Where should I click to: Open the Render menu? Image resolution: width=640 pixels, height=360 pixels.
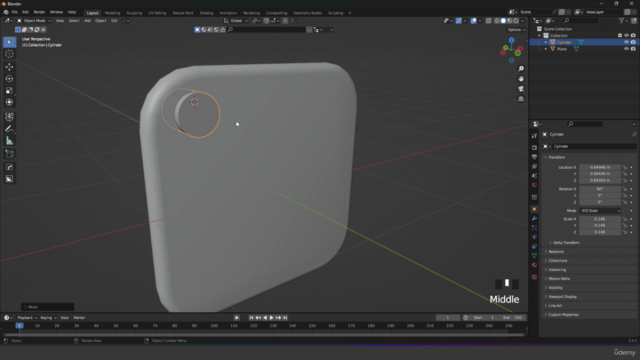pyautogui.click(x=39, y=12)
